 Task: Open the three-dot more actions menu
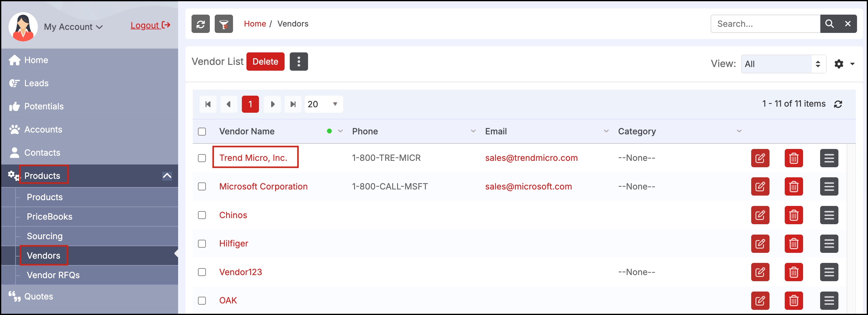pos(299,62)
